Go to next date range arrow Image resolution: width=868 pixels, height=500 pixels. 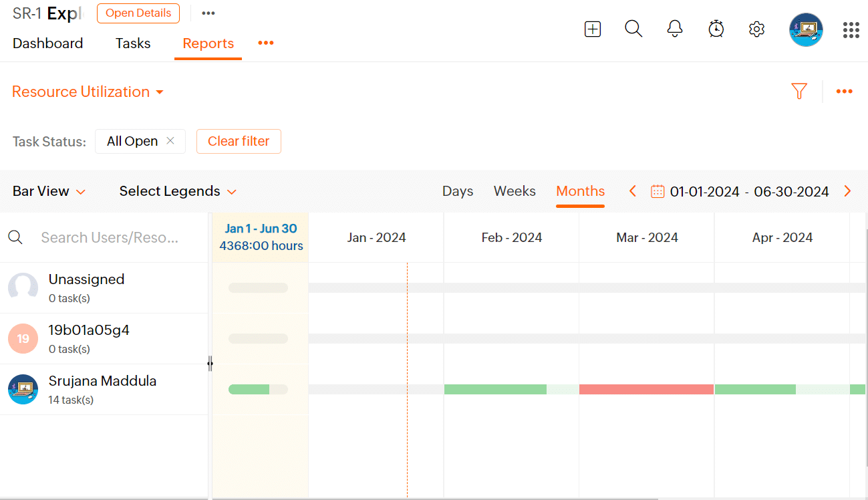pyautogui.click(x=848, y=191)
